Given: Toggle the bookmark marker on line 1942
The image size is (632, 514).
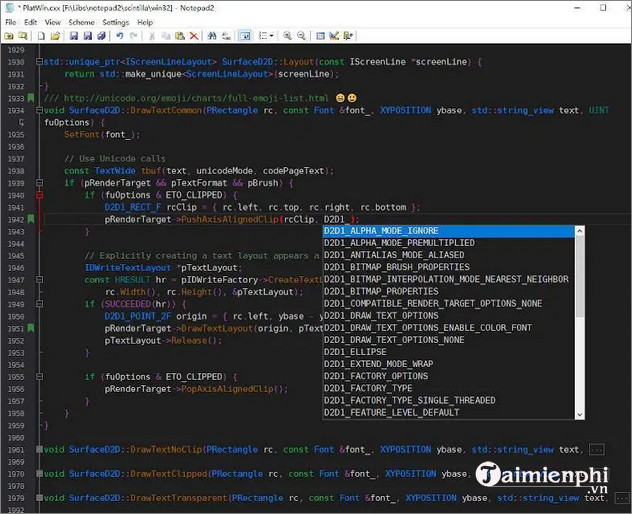Looking at the screenshot, I should [32, 219].
